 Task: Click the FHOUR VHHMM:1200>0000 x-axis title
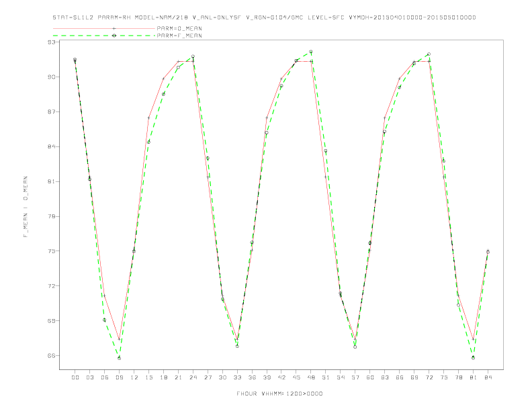coord(279,394)
